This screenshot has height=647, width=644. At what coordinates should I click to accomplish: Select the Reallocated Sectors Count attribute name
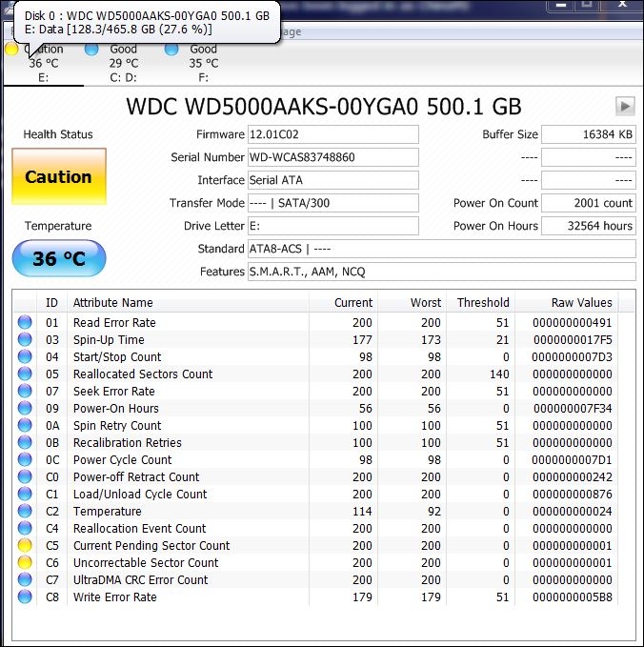[x=143, y=374]
